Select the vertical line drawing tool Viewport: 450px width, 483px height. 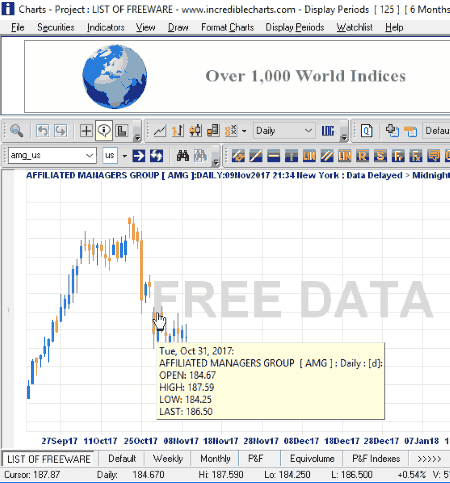pyautogui.click(x=291, y=156)
